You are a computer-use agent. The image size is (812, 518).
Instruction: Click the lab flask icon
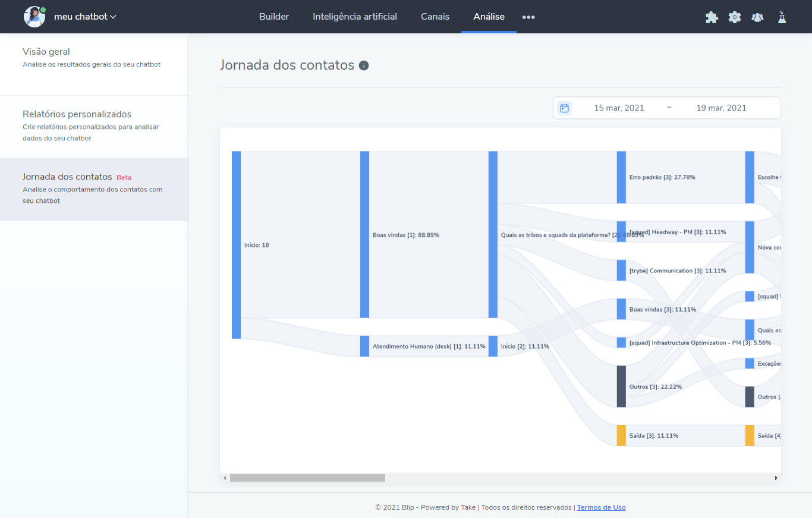[x=782, y=17]
